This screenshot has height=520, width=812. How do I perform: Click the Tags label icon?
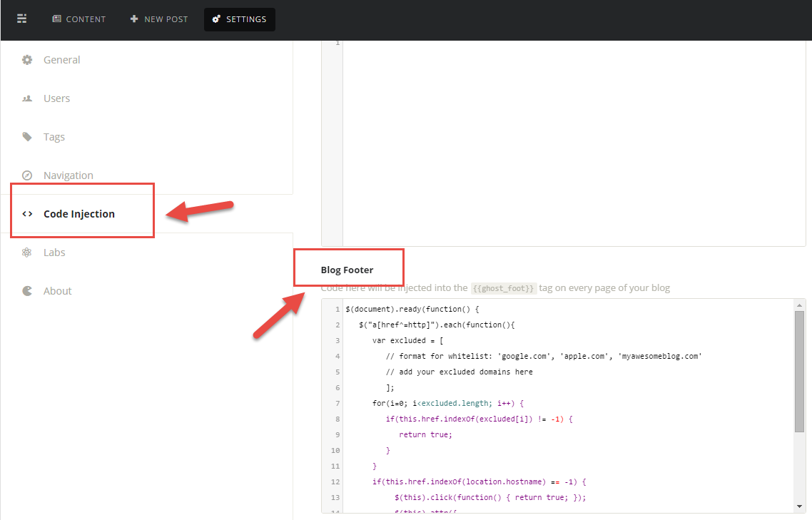27,137
